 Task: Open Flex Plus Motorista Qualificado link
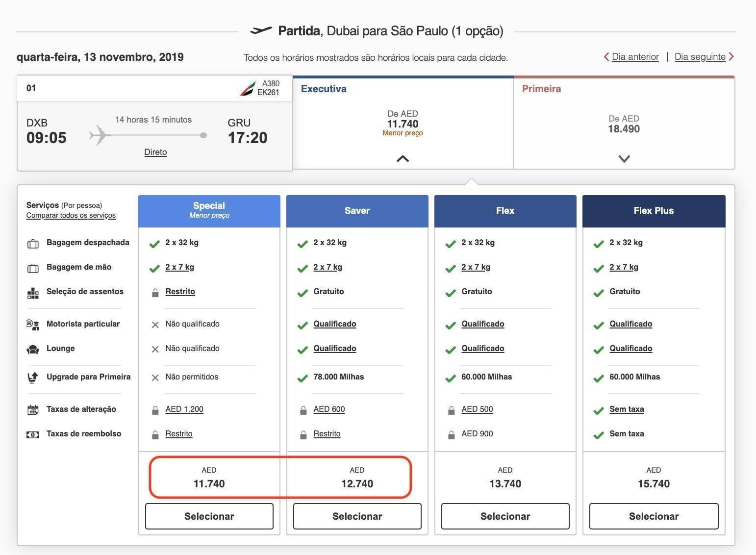(x=630, y=324)
